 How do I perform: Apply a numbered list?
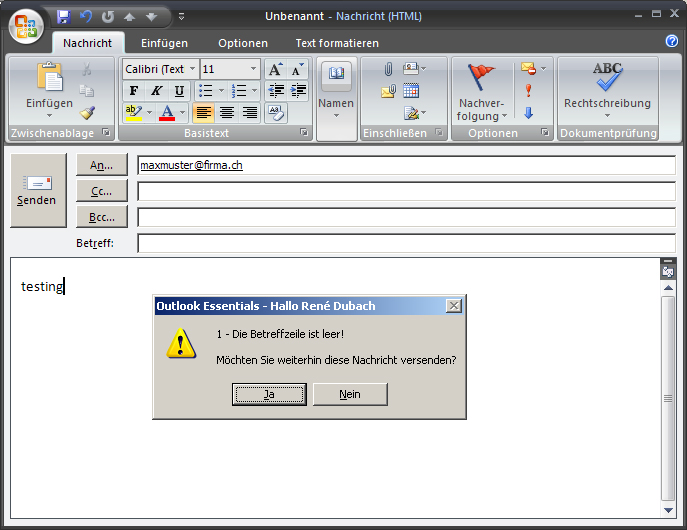[239, 91]
